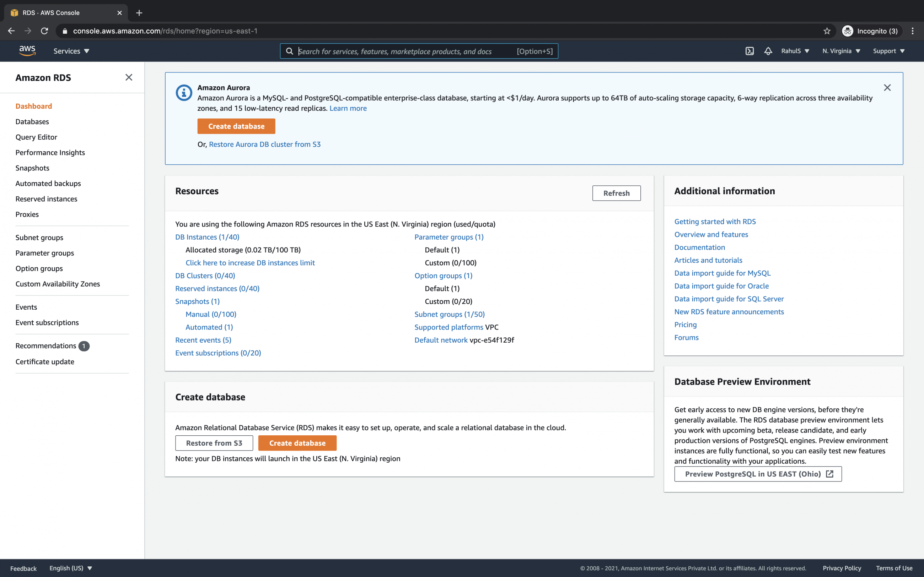Open Recommendations in the sidebar

(x=46, y=346)
